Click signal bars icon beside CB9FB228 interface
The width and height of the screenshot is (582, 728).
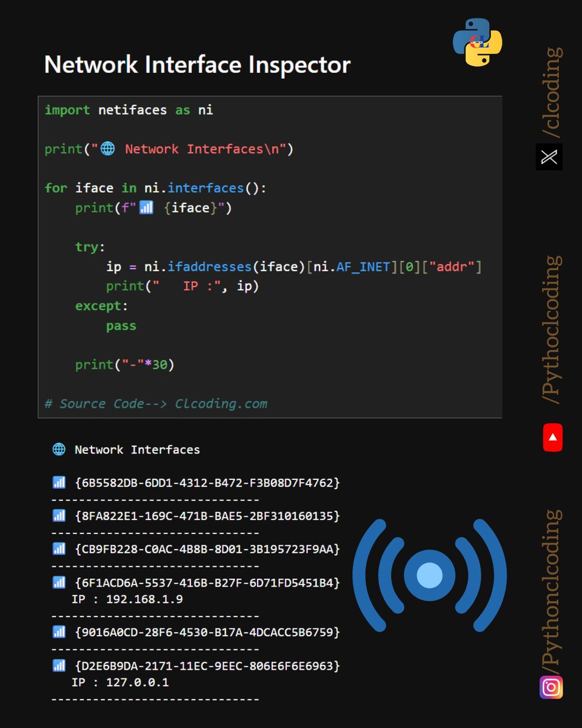click(x=59, y=549)
